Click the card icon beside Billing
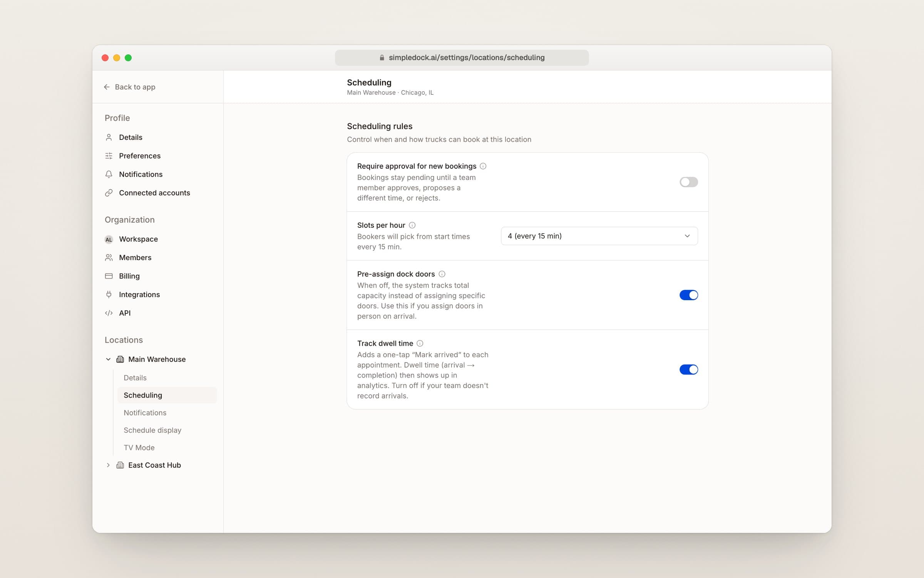Viewport: 924px width, 578px height. 109,276
